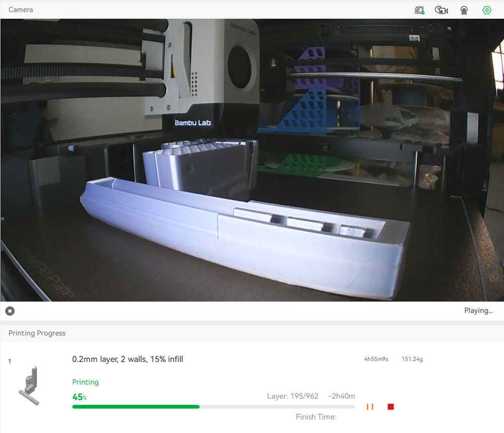Screen dimensions: 504x433
Task: Click the '151.24g' filament weight
Action: 412,359
